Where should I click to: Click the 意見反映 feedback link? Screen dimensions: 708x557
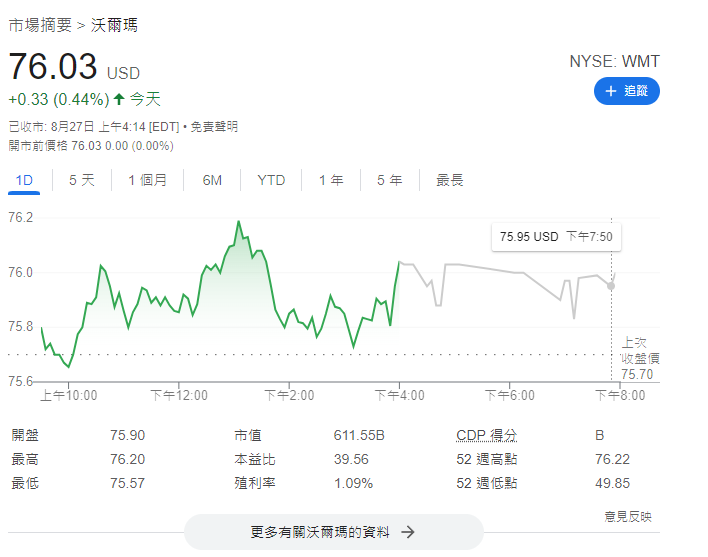(627, 516)
